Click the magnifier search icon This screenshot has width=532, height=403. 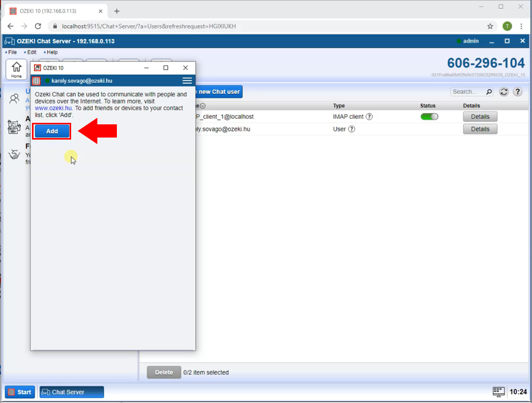coord(489,92)
